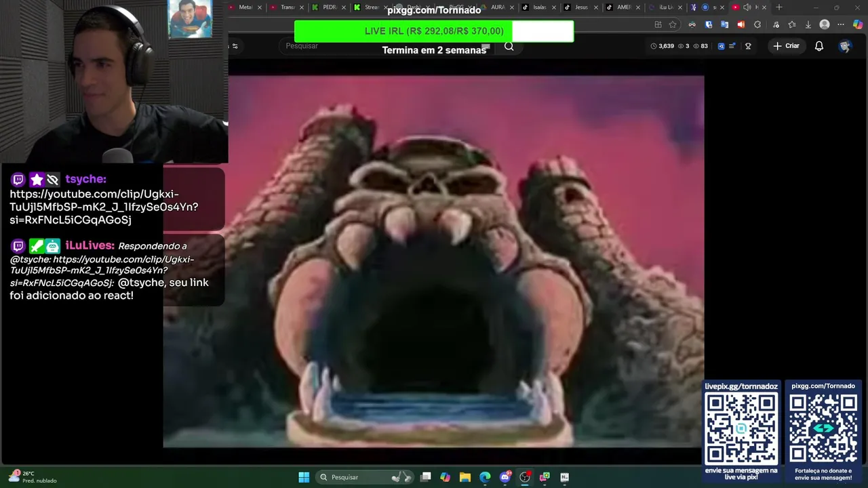868x488 pixels.
Task: Open the weather widget showing 26°C
Action: (33, 477)
